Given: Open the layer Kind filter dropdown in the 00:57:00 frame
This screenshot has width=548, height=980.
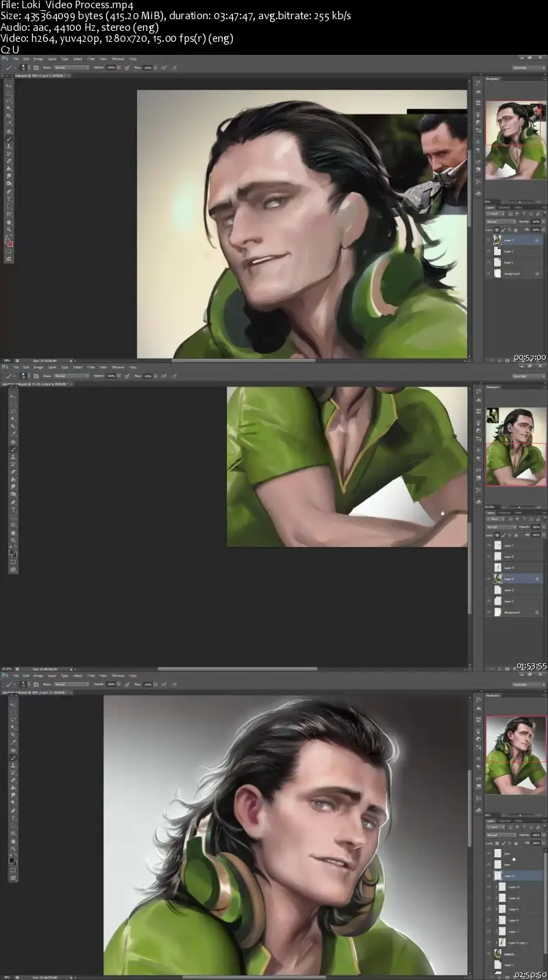Looking at the screenshot, I should (495, 214).
